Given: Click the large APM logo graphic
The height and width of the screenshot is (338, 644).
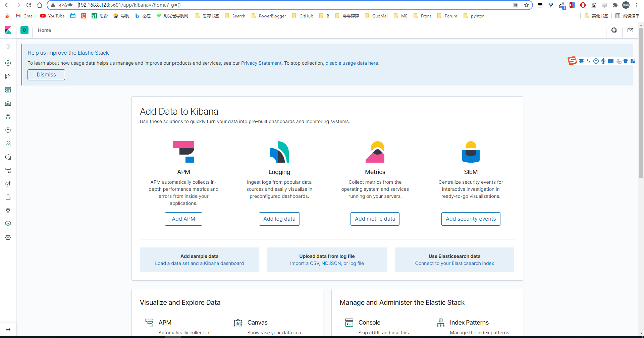Looking at the screenshot, I should pyautogui.click(x=183, y=152).
